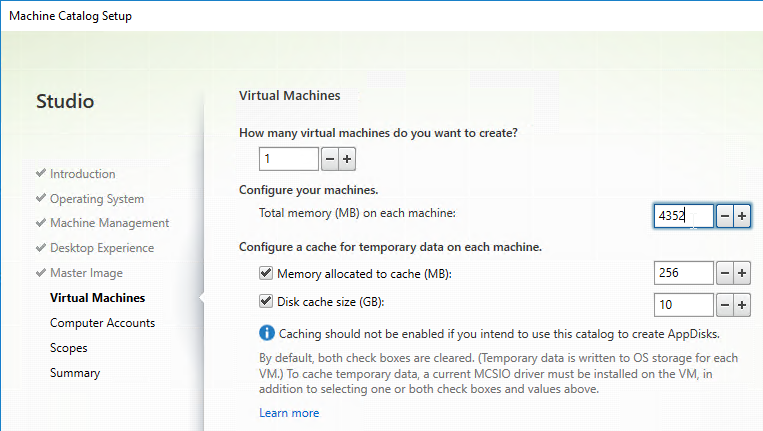Open the Learn more link
The height and width of the screenshot is (431, 763).
coord(289,413)
